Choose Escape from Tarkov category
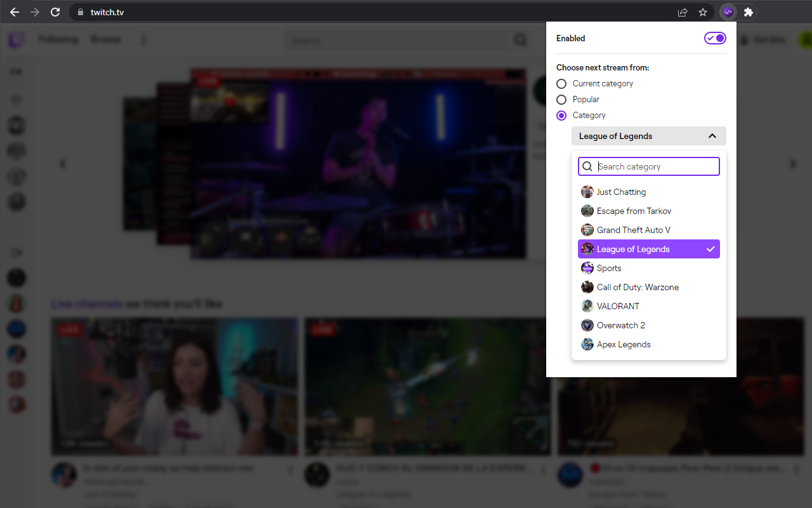 [649, 211]
